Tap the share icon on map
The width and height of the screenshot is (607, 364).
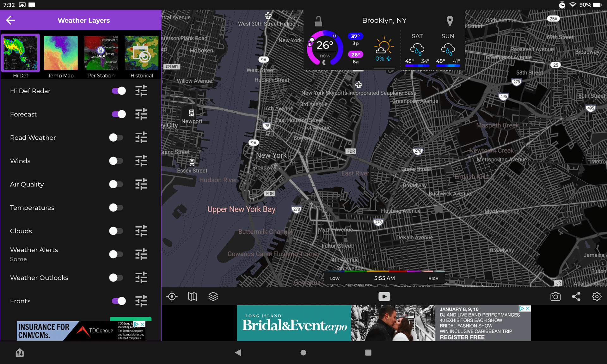click(576, 296)
